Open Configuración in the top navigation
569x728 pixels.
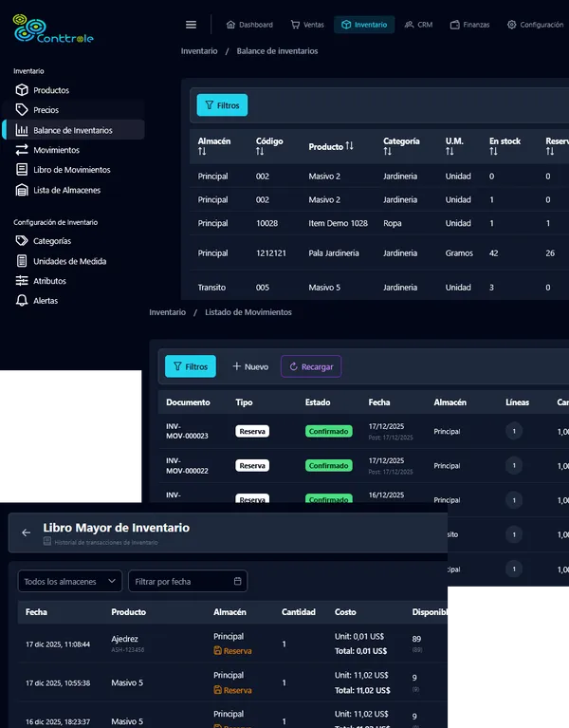tap(535, 25)
